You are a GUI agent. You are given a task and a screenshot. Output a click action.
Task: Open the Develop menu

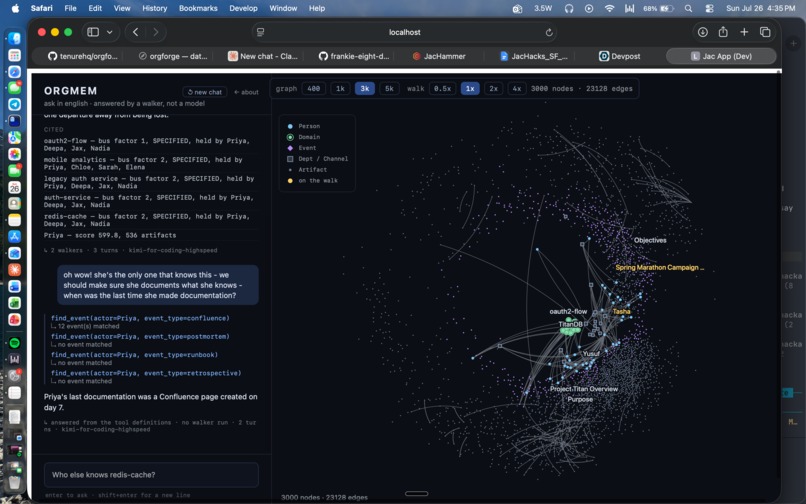tap(243, 8)
